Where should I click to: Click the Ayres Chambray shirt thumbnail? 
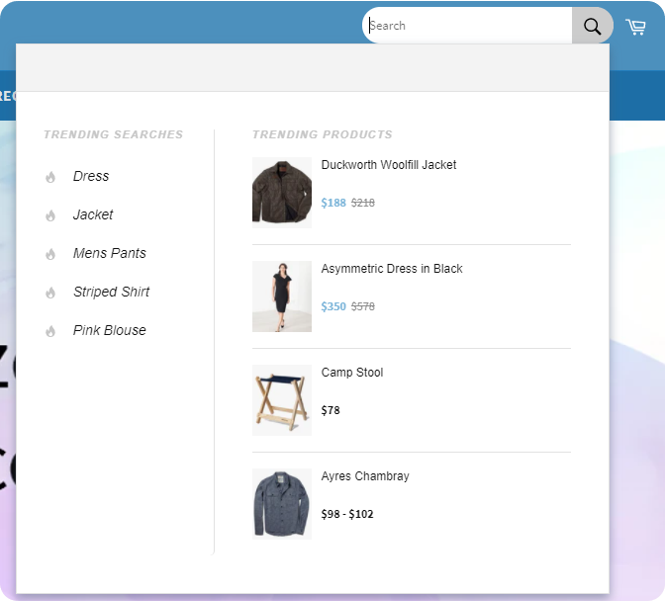[x=282, y=504]
